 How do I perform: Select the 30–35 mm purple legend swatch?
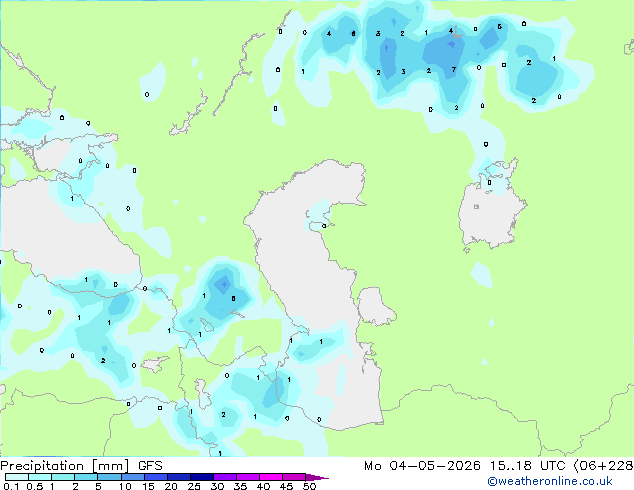[224, 477]
